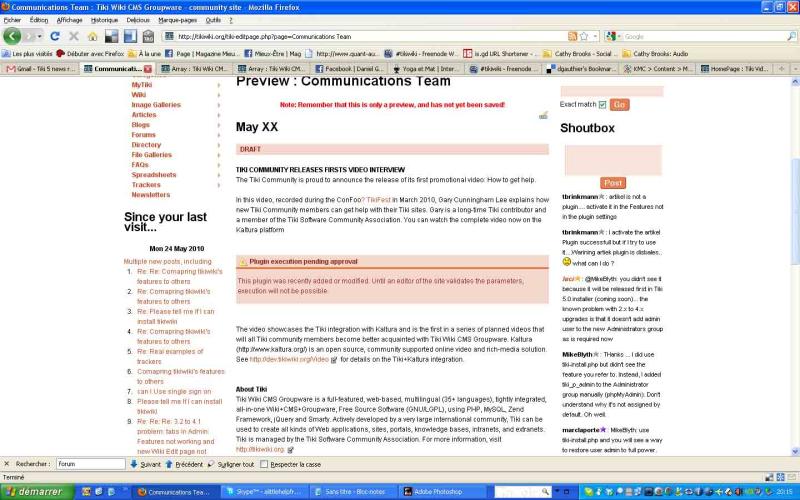Click the taskbar desktop search magnifier
This screenshot has height=500, width=800.
coord(545,491)
